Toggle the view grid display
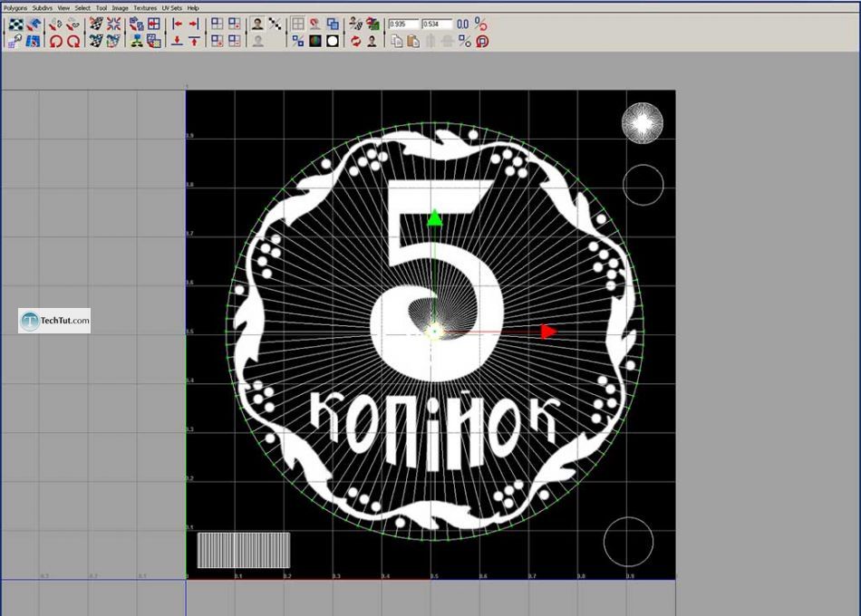This screenshot has width=861, height=616. (x=297, y=24)
